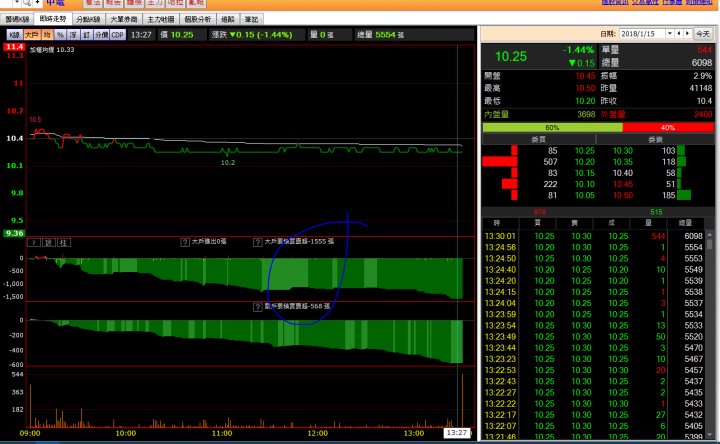
Task: Click the scrollbar up arrow of tick list
Action: (x=710, y=234)
